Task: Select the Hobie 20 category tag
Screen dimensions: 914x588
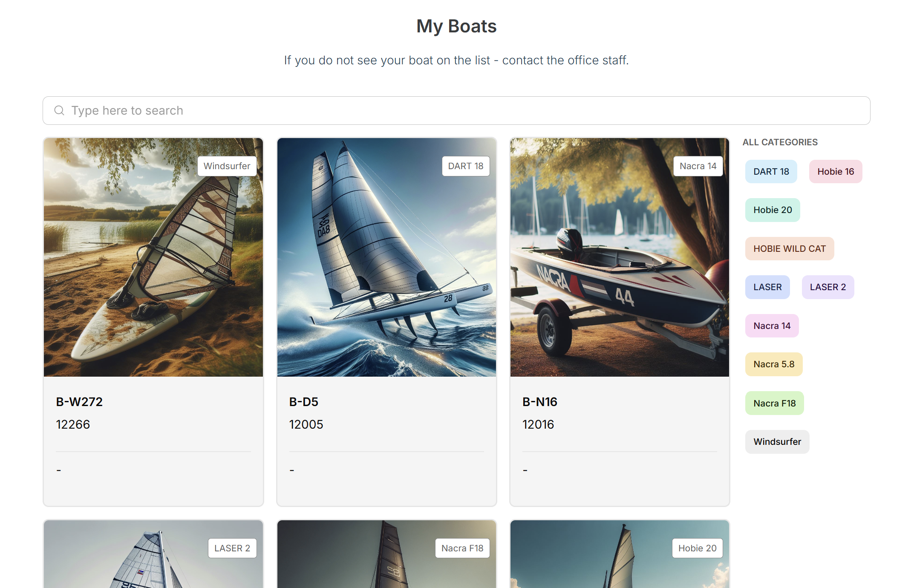Action: pos(772,210)
